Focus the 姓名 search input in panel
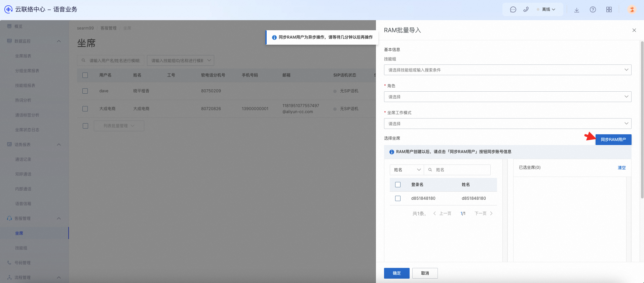This screenshot has height=283, width=644. coord(457,170)
